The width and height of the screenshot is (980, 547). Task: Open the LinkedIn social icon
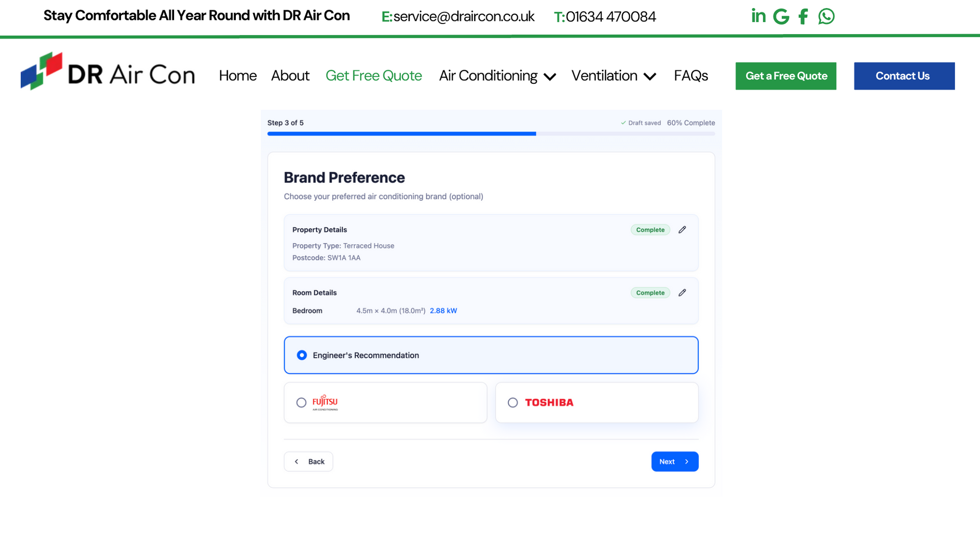click(758, 16)
